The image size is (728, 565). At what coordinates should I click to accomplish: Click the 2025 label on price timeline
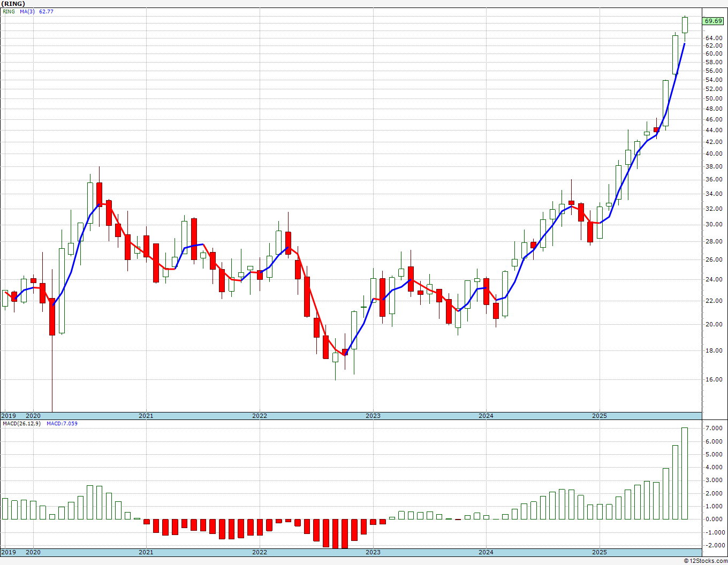pyautogui.click(x=600, y=416)
